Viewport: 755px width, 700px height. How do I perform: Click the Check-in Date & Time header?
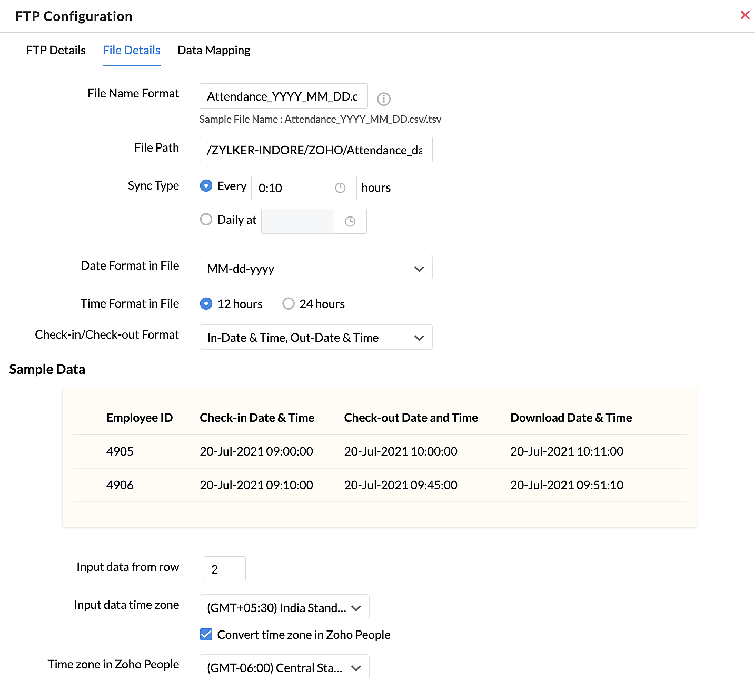point(257,418)
